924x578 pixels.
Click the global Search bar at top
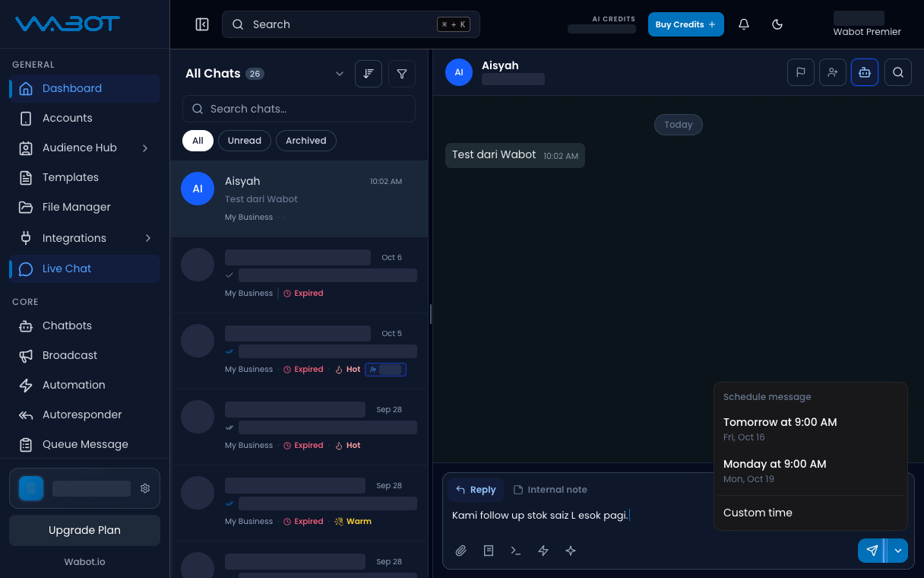[x=351, y=24]
